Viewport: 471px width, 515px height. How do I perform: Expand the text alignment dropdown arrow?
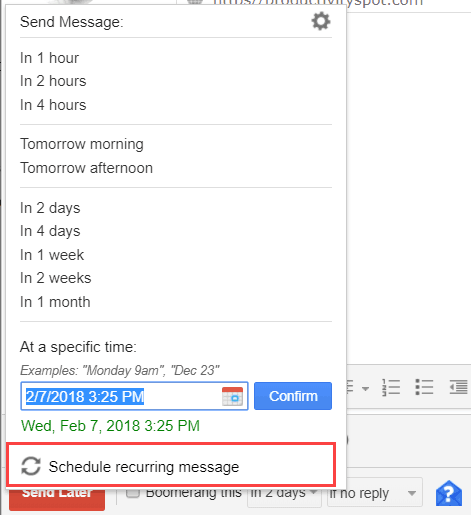(365, 389)
